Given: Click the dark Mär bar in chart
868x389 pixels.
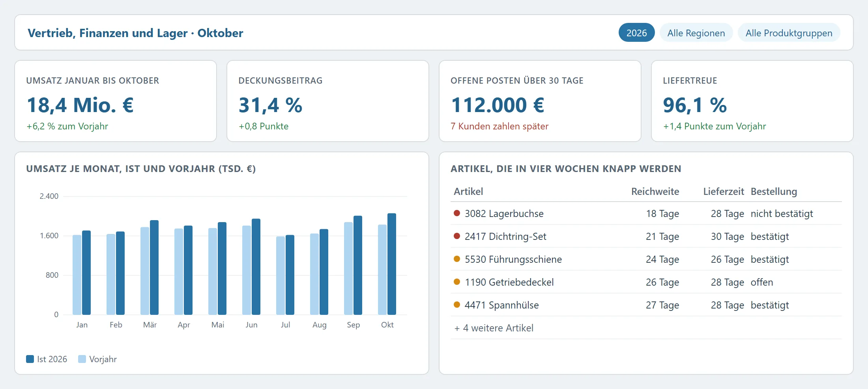Looking at the screenshot, I should (154, 267).
